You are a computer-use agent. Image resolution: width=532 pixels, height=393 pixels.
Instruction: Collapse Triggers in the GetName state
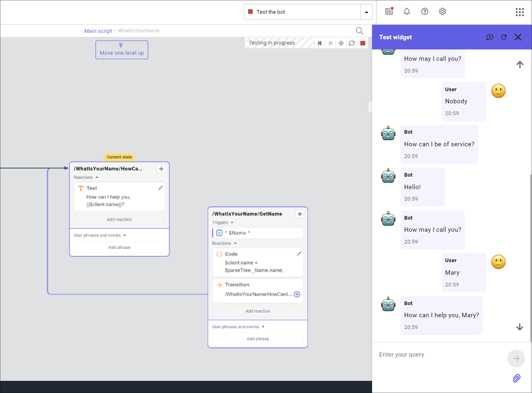pos(232,222)
